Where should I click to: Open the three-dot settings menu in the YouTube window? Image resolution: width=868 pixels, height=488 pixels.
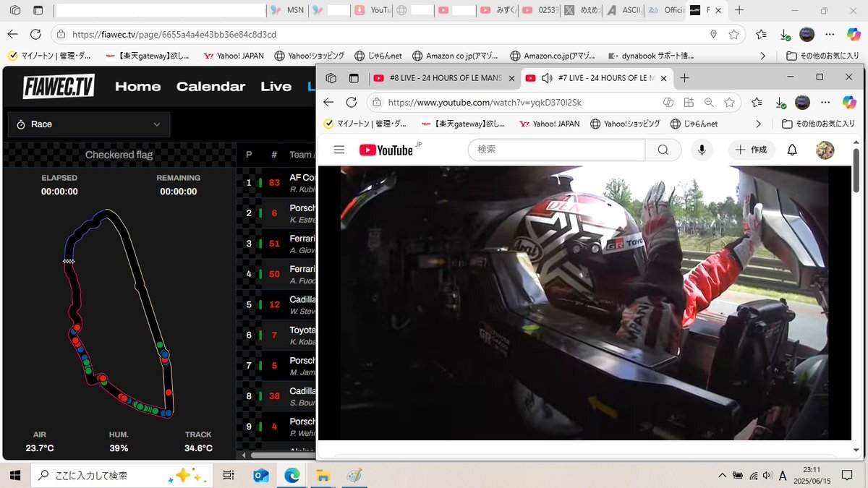coord(825,103)
